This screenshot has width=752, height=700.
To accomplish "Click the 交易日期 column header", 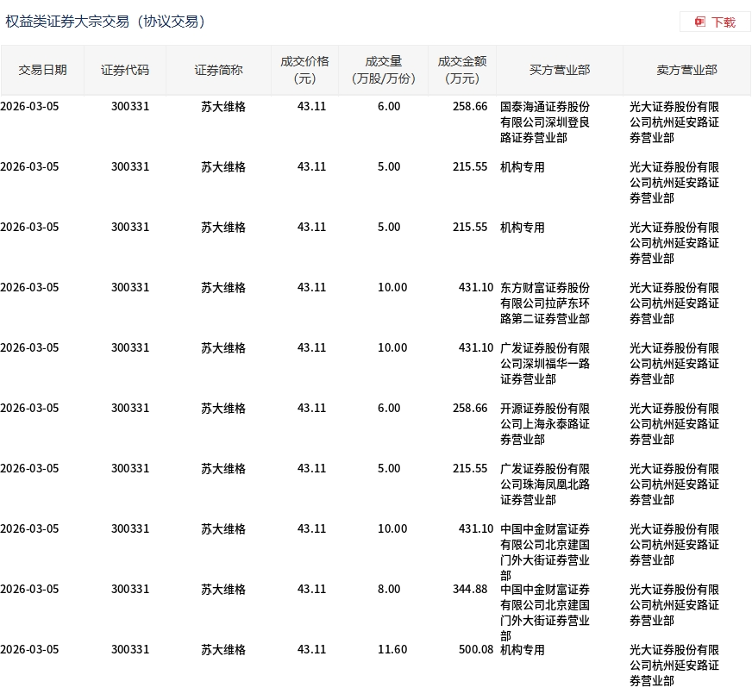I will tap(42, 70).
